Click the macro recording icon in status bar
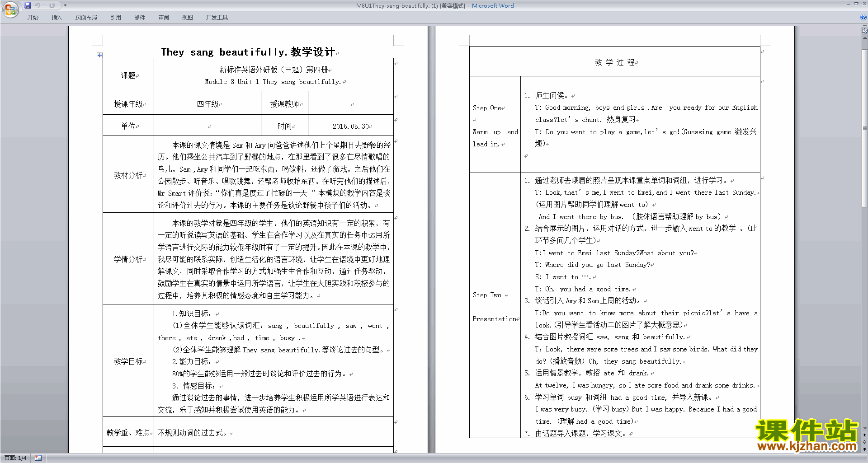Screen dimensions: 868x463 (x=38, y=458)
